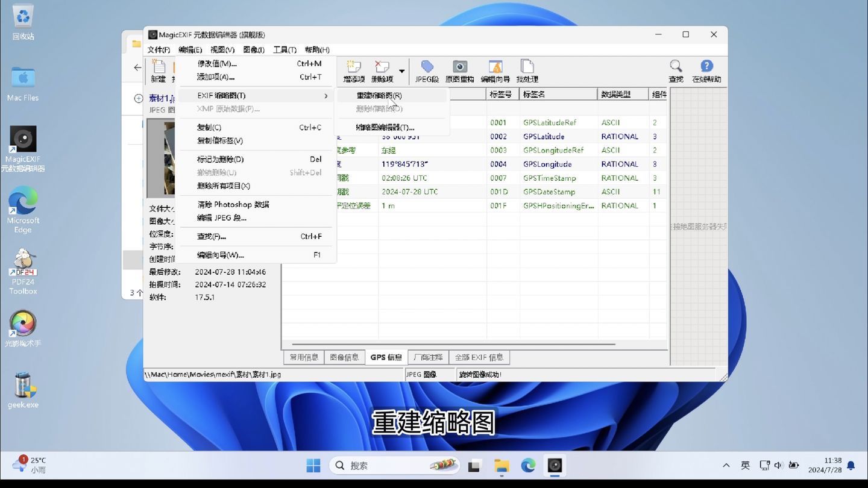
Task: Expand the EXIF 缩略图(T) submenu entry
Action: coord(256,95)
